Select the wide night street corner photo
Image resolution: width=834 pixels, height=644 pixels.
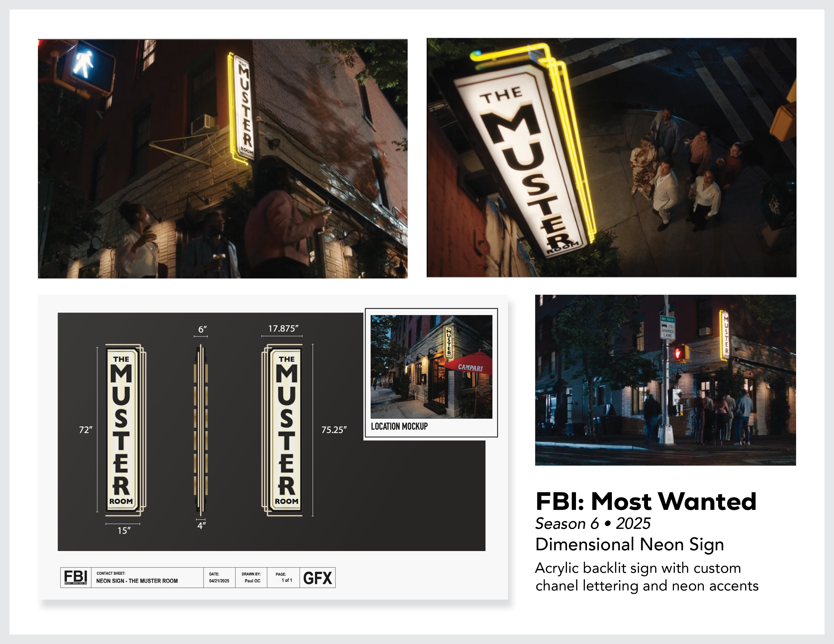coord(665,380)
